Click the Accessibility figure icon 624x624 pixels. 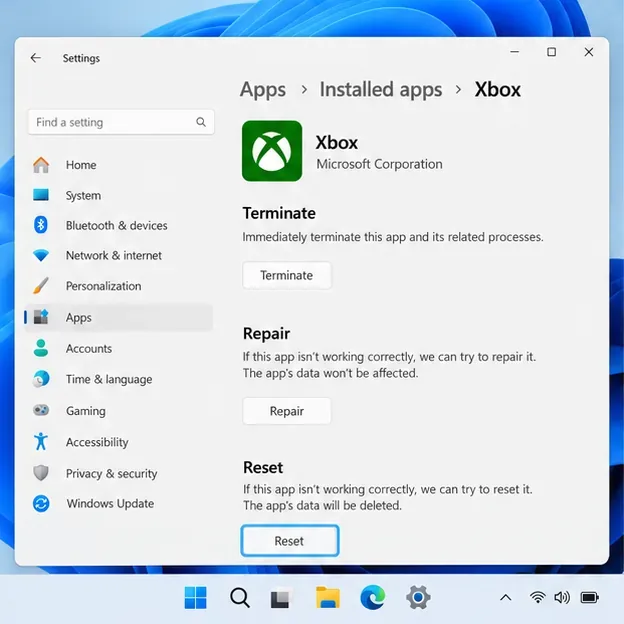click(41, 441)
